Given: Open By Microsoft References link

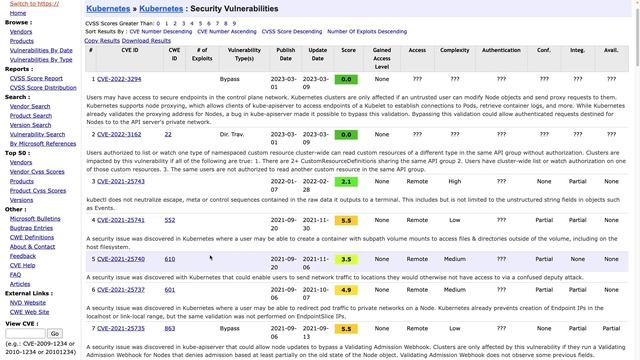Looking at the screenshot, I should 43,144.
